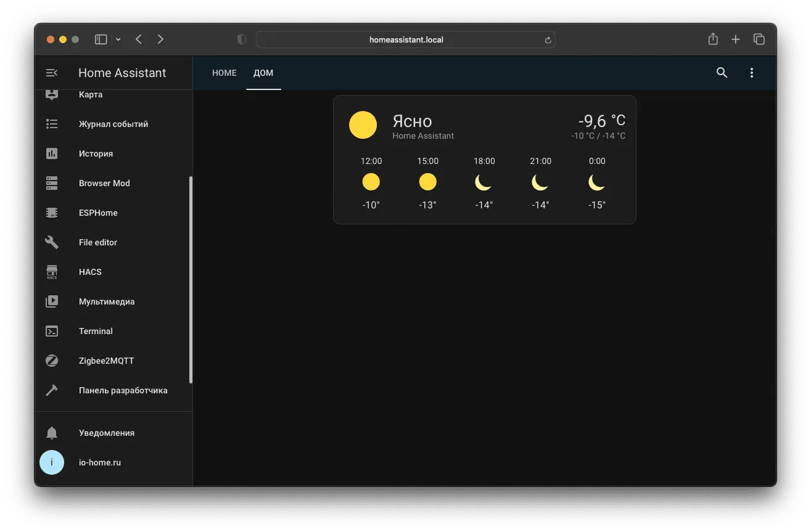Click the Terminal console icon
Image resolution: width=811 pixels, height=532 pixels.
click(x=52, y=331)
